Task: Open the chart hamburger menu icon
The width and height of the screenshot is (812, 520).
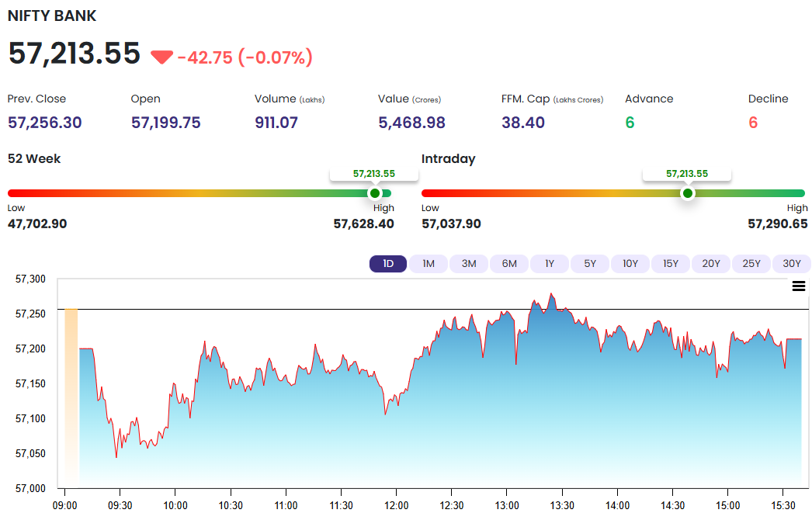Action: pos(799,286)
